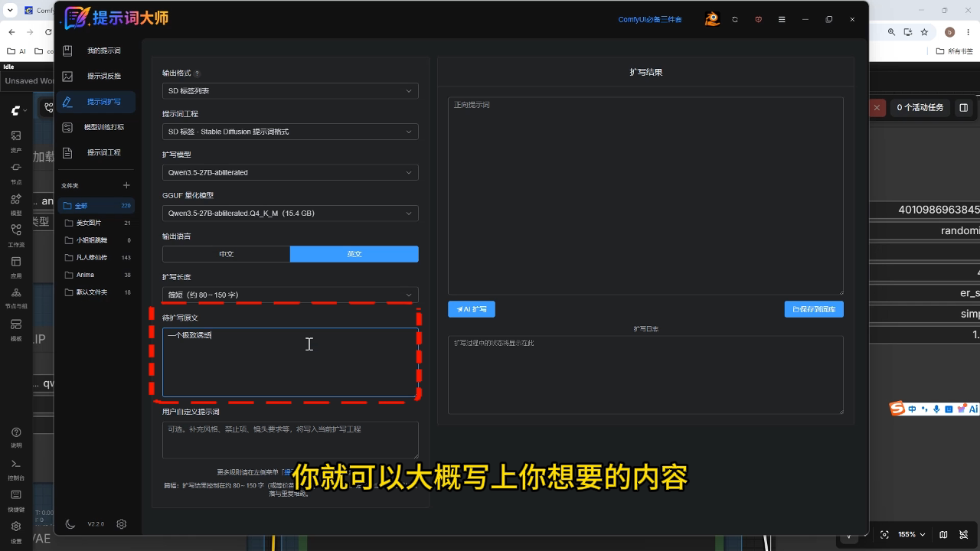Open 扩写模型 dropdown Qwen3.5-27B-abliterated

(x=290, y=172)
